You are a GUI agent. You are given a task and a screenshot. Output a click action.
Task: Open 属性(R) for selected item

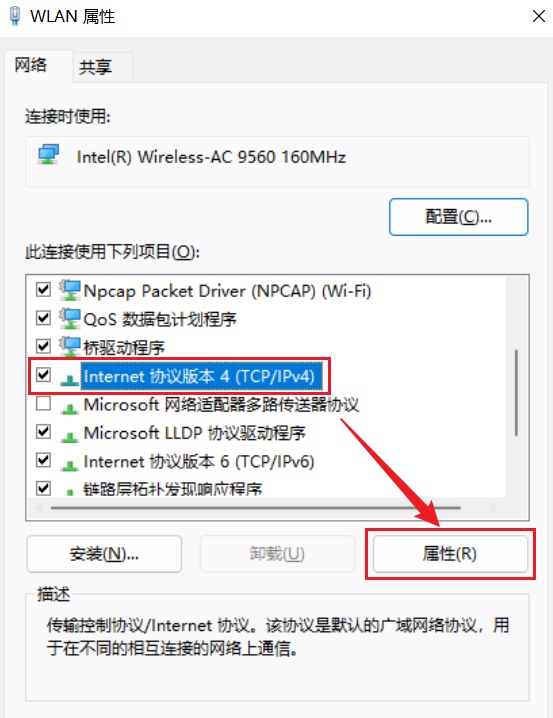click(450, 554)
